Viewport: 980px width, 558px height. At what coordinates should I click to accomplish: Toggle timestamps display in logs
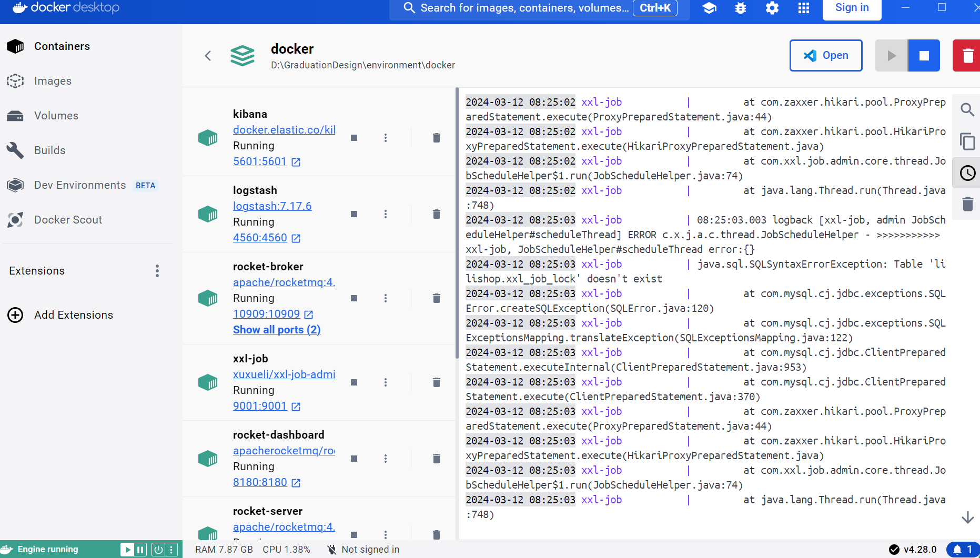click(x=967, y=173)
